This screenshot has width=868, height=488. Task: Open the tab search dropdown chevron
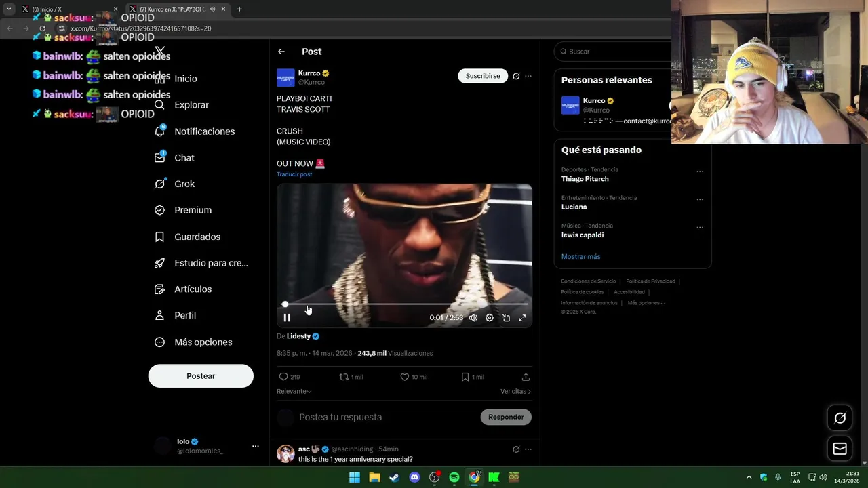[9, 9]
